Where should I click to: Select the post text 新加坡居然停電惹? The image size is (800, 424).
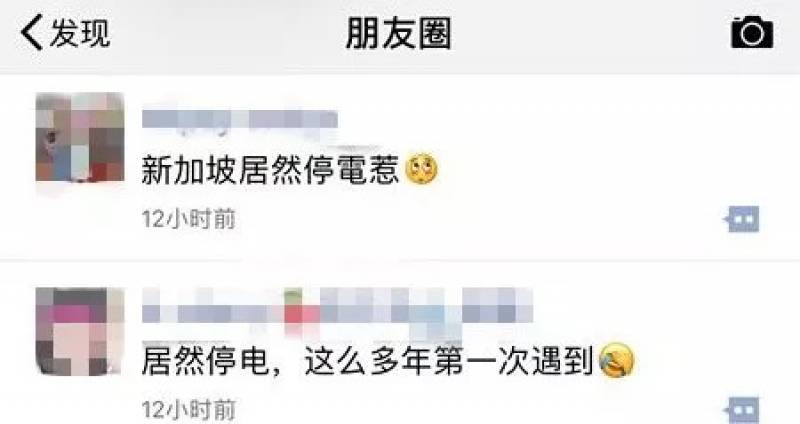[x=270, y=169]
